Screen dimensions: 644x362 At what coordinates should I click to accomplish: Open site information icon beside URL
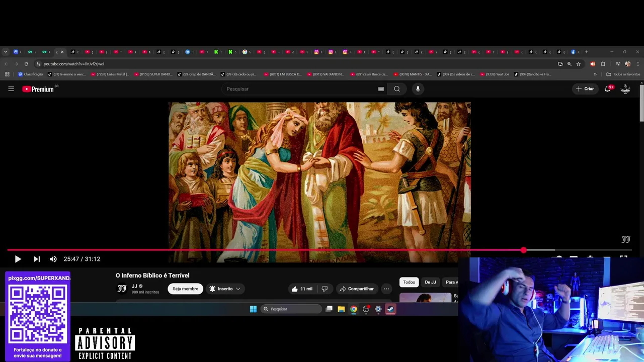pos(38,64)
